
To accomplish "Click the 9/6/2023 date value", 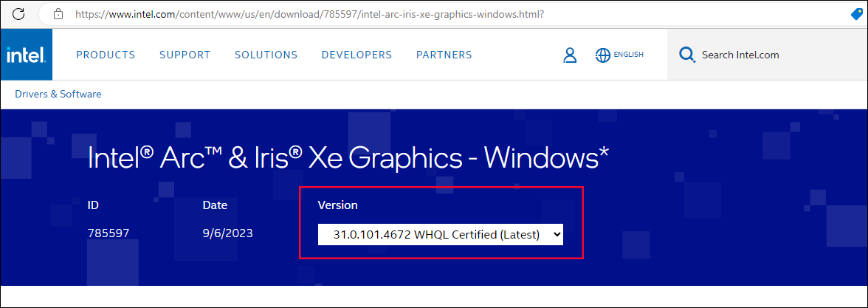I will point(228,233).
